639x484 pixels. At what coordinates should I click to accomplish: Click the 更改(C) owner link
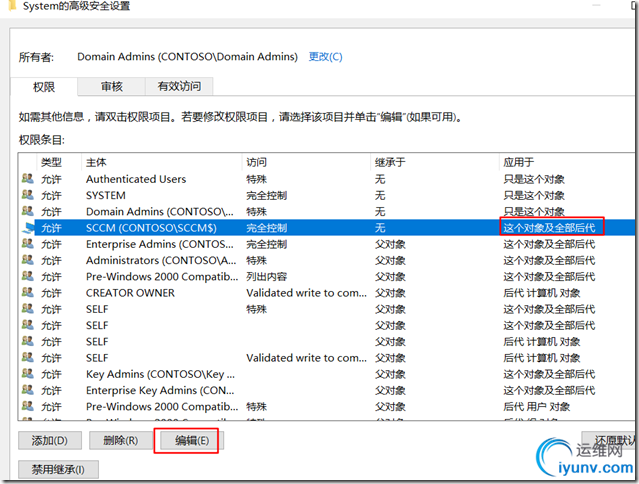(x=325, y=57)
